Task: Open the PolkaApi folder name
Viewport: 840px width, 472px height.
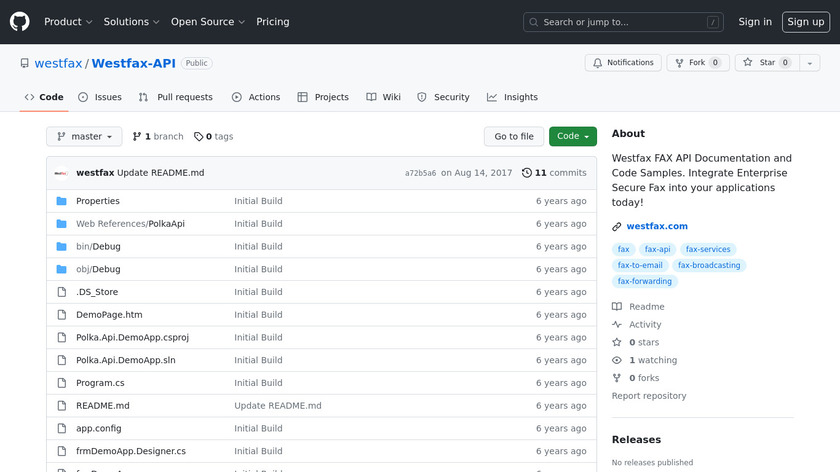Action: click(167, 224)
